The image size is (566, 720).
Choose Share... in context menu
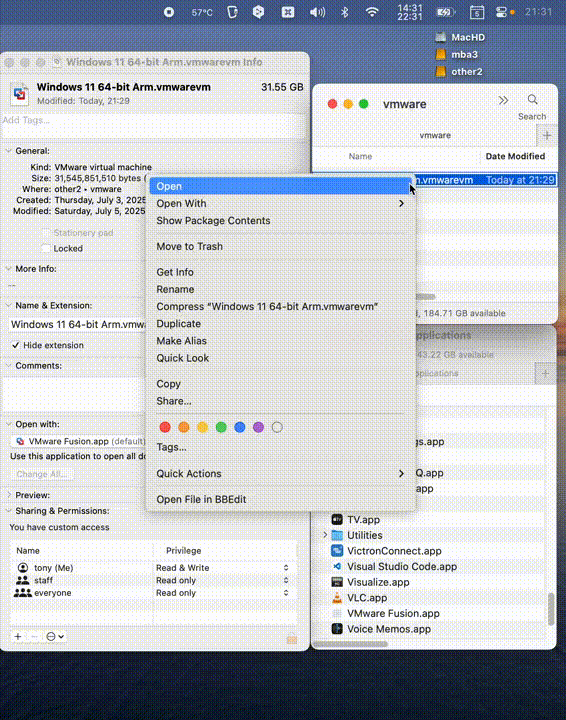pyautogui.click(x=280, y=401)
